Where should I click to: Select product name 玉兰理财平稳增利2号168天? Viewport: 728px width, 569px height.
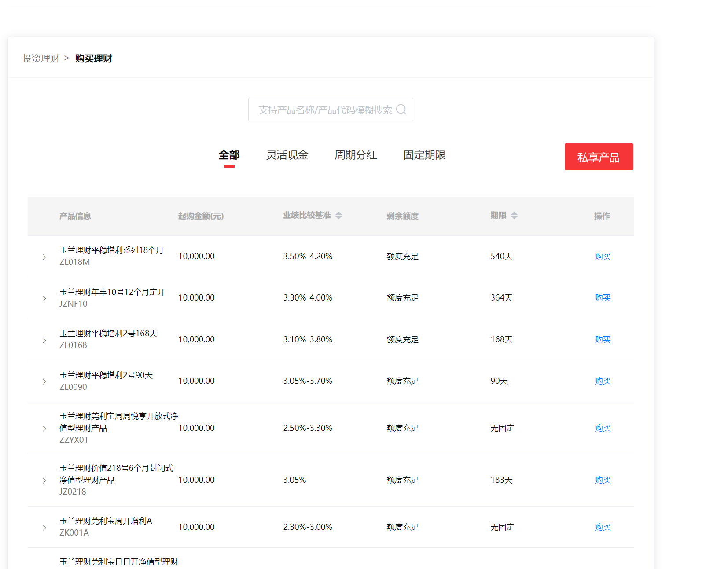108,334
